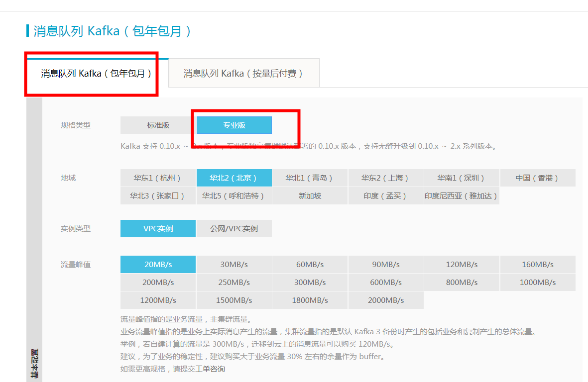Open 消息队列 Kafka（按量后付费）tab
This screenshot has height=382, width=588.
(244, 73)
